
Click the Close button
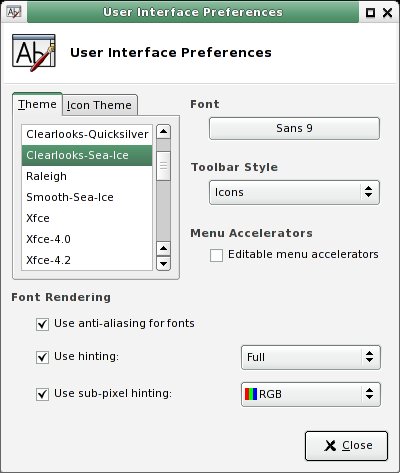[346, 446]
